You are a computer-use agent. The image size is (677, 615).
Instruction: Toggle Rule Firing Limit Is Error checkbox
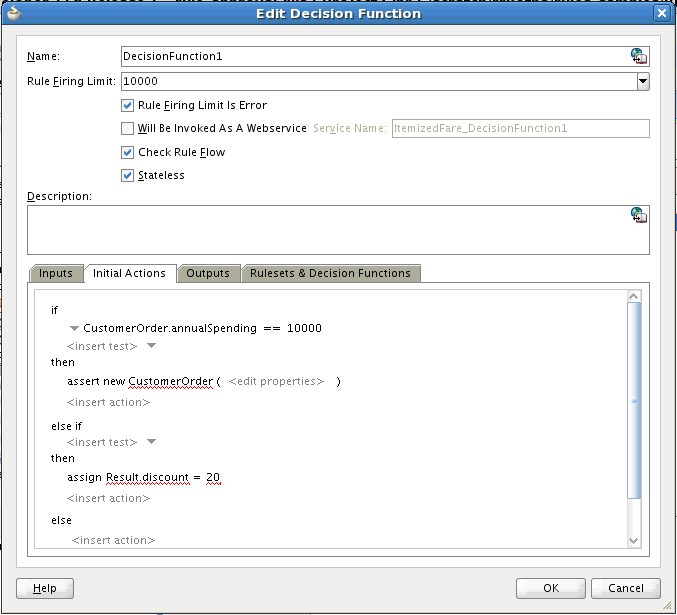click(127, 105)
